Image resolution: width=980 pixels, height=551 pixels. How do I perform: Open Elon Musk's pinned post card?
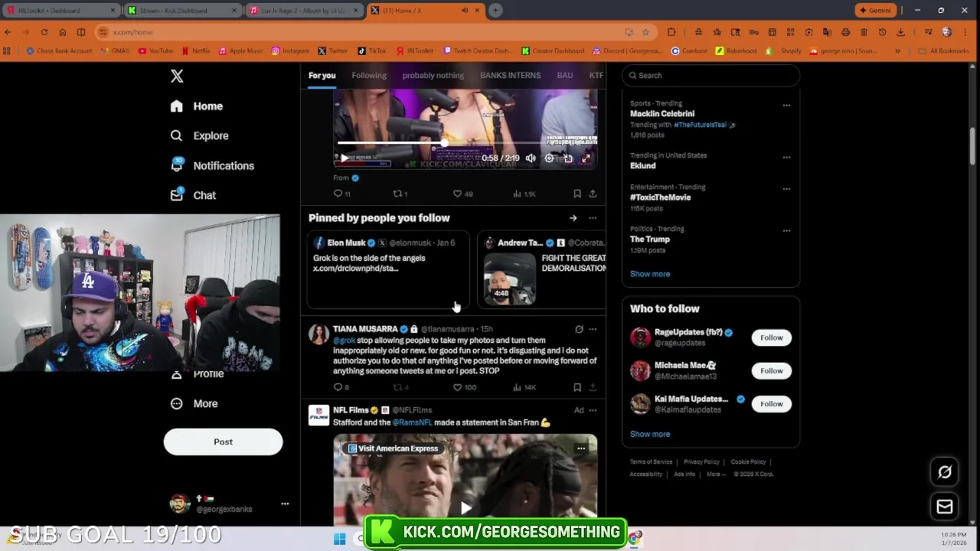pyautogui.click(x=388, y=269)
